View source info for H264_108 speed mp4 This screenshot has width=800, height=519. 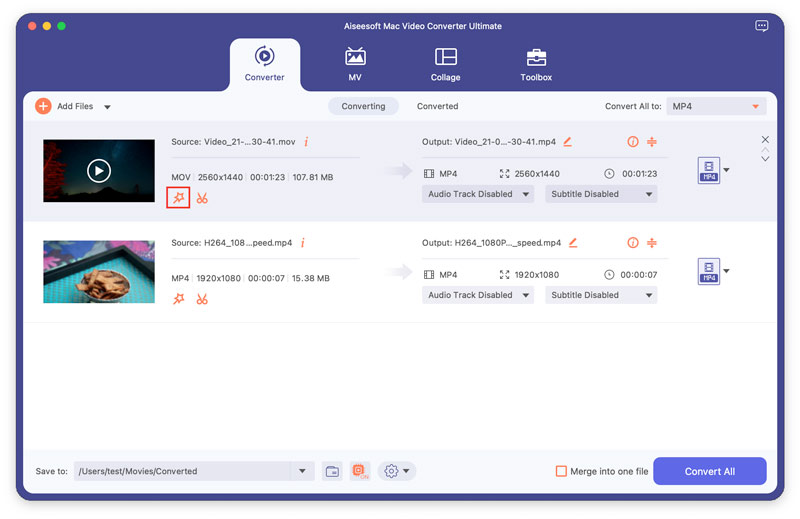click(x=303, y=242)
